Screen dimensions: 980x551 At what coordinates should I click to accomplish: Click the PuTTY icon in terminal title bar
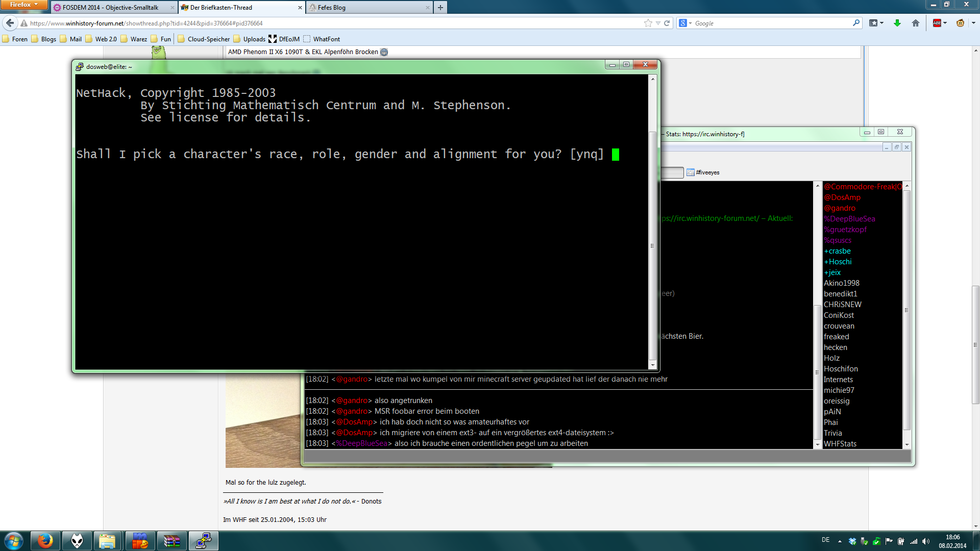(x=80, y=66)
